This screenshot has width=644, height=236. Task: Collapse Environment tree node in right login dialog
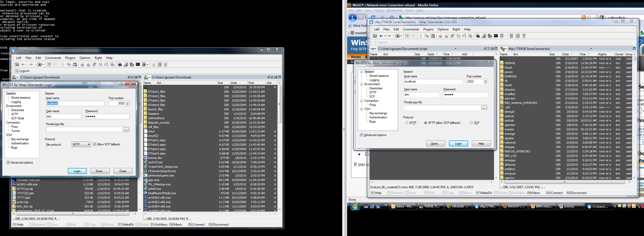tap(361, 84)
